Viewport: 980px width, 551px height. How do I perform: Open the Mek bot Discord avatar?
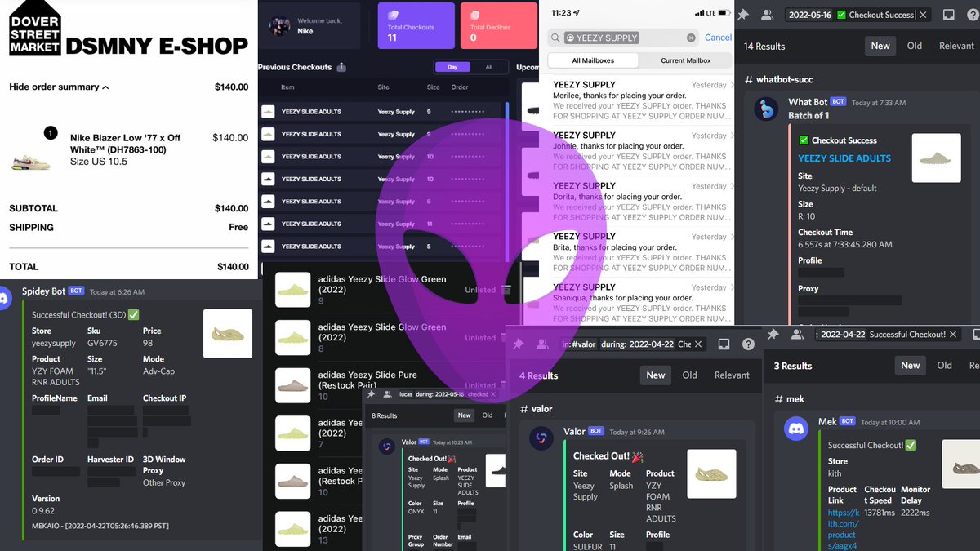click(x=796, y=429)
